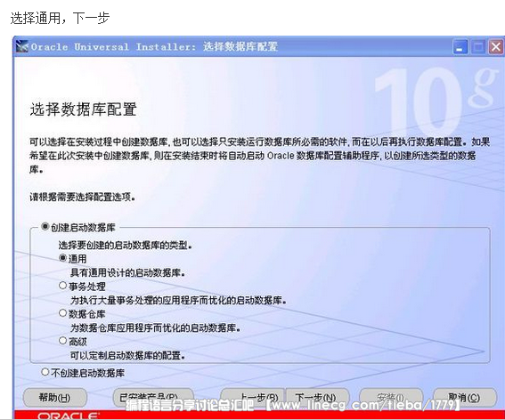Close the Oracle Universal Installer window
Image resolution: width=505 pixels, height=420 pixels.
coord(496,47)
